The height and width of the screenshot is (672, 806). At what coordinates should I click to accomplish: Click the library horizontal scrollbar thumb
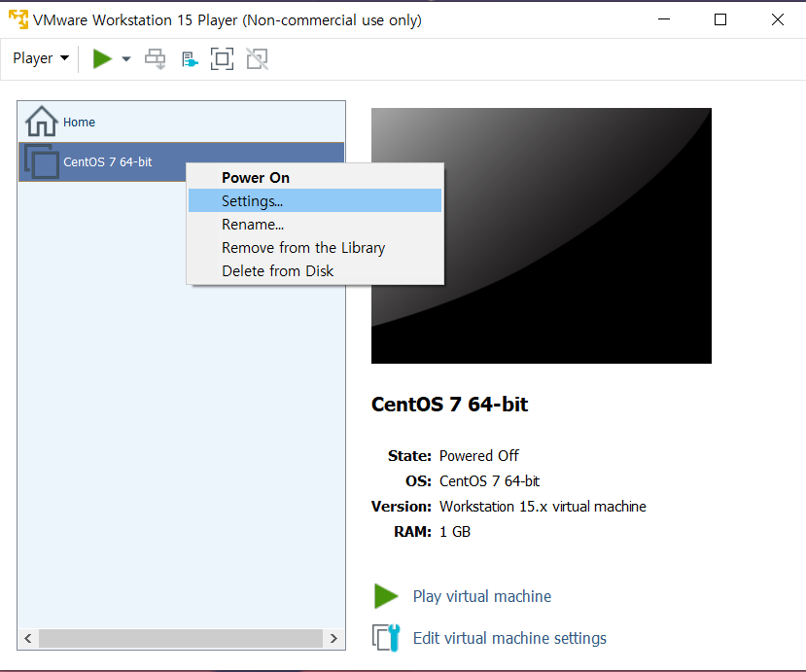181,639
